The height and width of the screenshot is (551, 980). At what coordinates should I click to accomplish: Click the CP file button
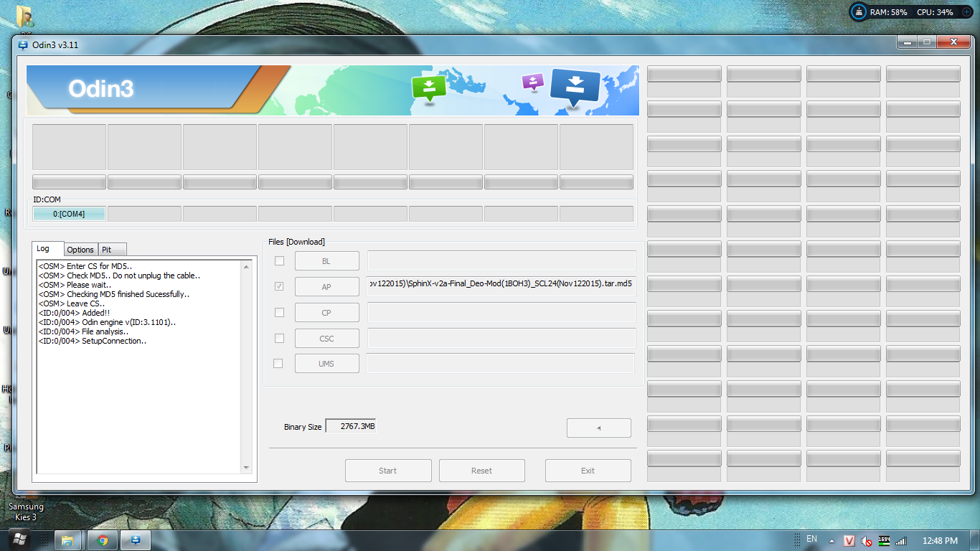pos(326,312)
